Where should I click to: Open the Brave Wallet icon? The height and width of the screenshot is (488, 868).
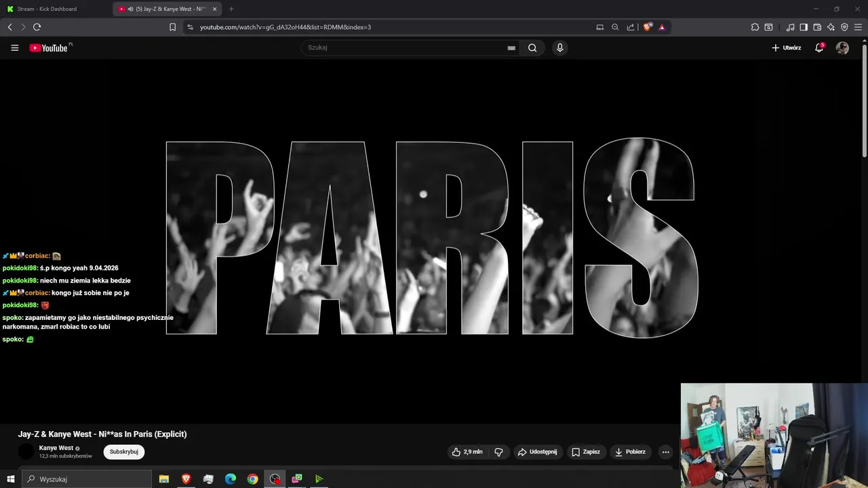817,27
